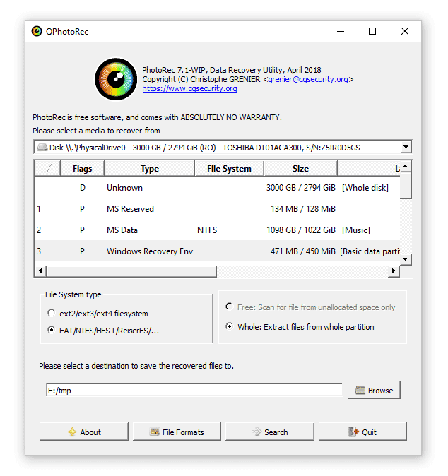Viewport: 448px width, 476px height.
Task: Choose Free: scan unallocated space only option
Action: point(230,307)
